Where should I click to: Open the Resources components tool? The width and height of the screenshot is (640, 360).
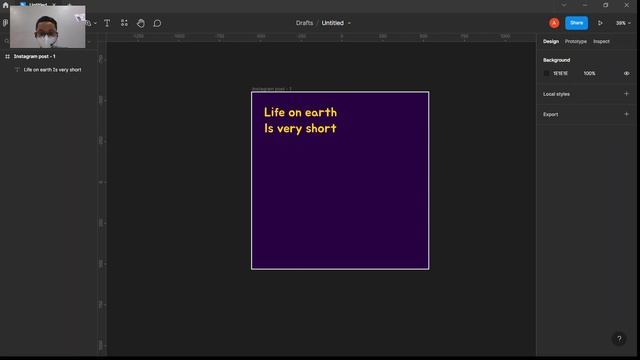(124, 23)
